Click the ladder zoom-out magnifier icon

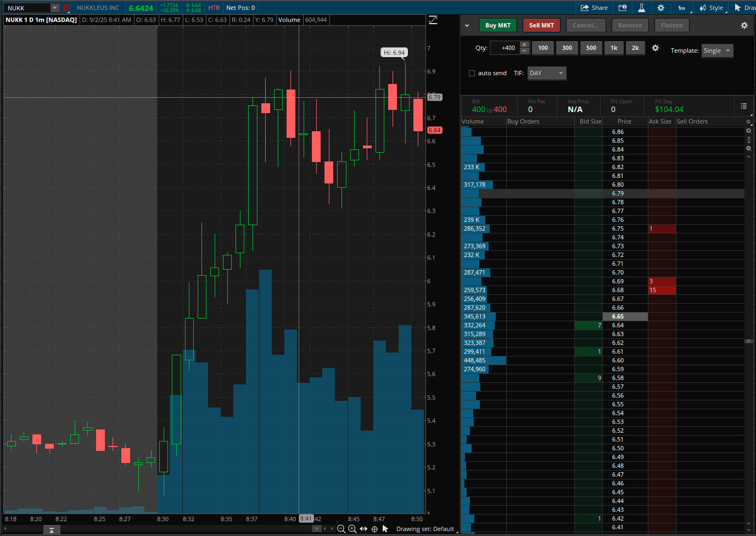click(x=748, y=148)
